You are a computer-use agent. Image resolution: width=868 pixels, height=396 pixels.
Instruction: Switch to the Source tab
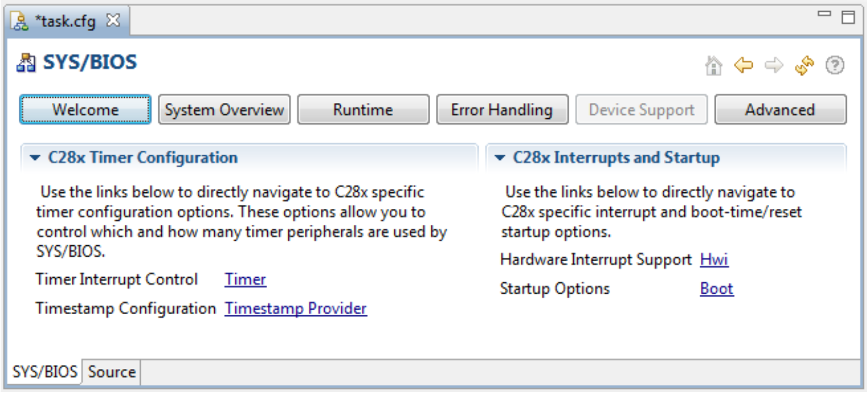pyautogui.click(x=112, y=372)
